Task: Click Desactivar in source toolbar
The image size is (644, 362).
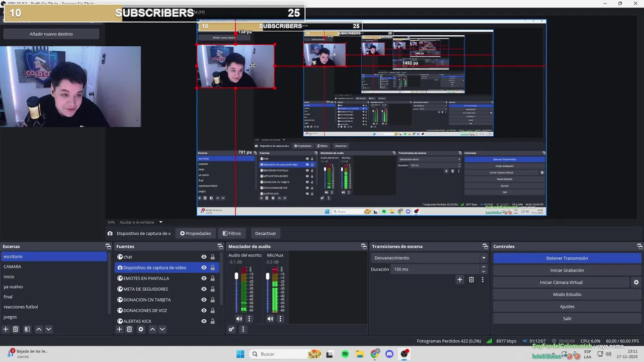Action: pos(265,233)
